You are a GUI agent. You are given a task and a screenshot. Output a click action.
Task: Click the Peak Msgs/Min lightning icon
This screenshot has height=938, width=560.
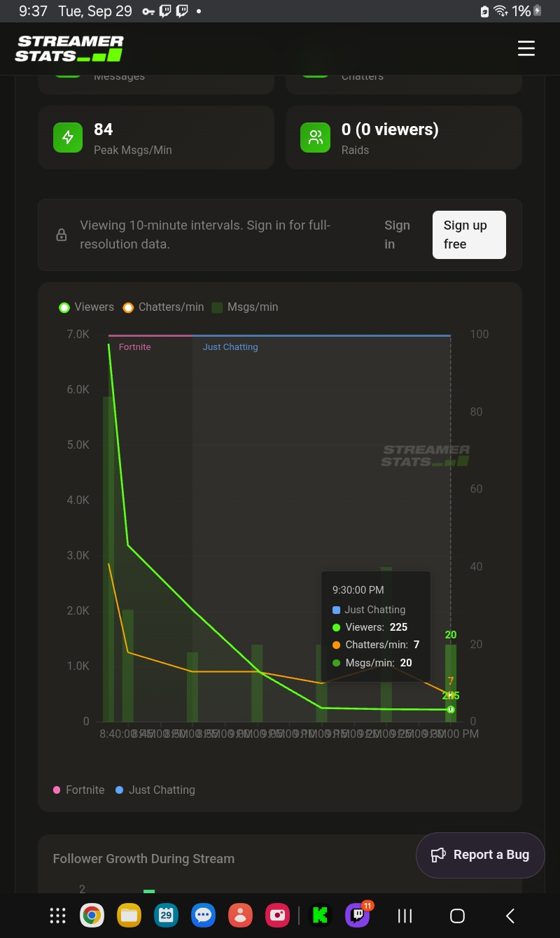click(x=68, y=137)
